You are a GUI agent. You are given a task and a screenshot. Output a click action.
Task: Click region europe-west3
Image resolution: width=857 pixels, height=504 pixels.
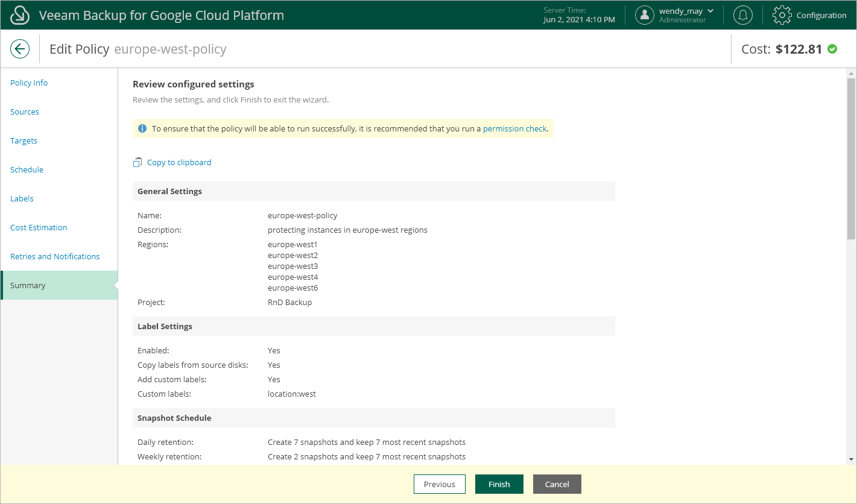[x=293, y=266]
